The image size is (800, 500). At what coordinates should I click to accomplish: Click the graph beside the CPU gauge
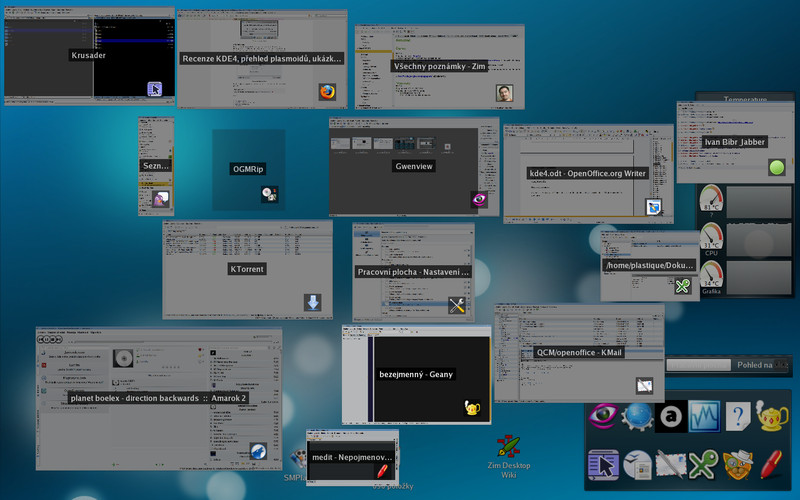[x=758, y=239]
